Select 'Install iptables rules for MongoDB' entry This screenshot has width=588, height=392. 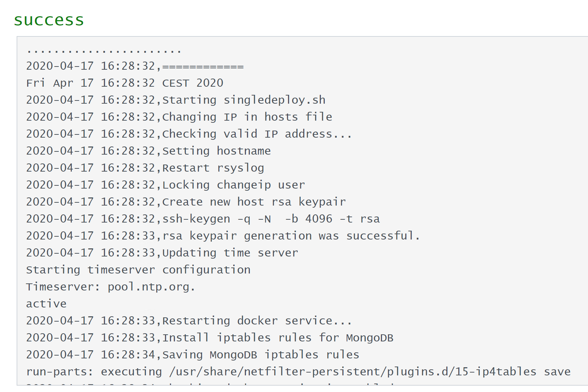pyautogui.click(x=210, y=338)
